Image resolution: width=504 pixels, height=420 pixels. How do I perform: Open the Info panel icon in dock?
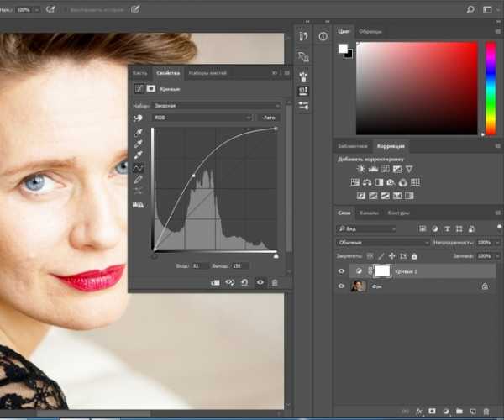(323, 36)
